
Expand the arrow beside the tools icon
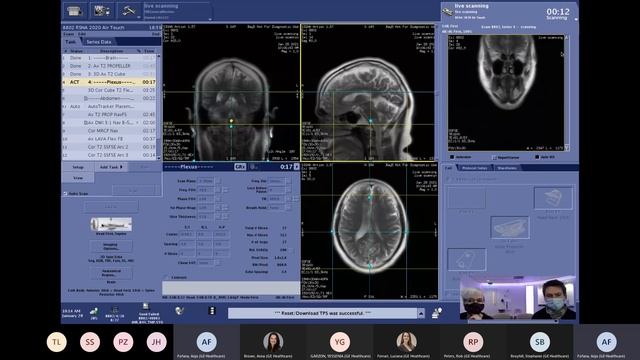(139, 17)
